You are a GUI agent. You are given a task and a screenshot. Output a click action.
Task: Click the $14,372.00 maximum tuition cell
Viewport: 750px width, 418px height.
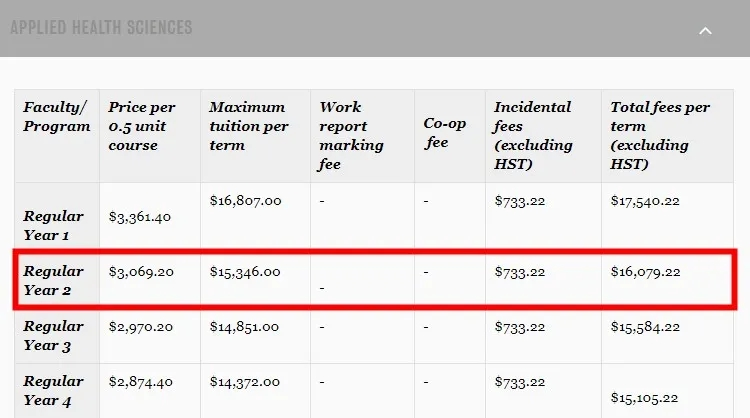245,381
